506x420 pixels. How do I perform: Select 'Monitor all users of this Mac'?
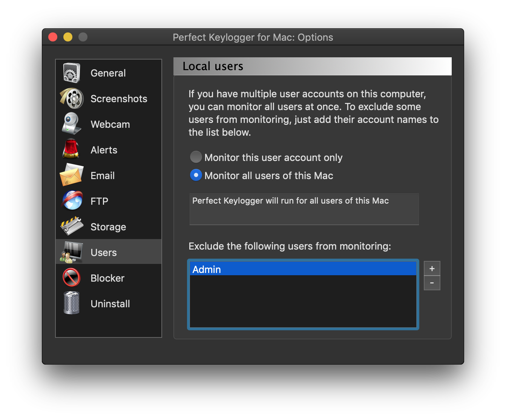tap(196, 175)
